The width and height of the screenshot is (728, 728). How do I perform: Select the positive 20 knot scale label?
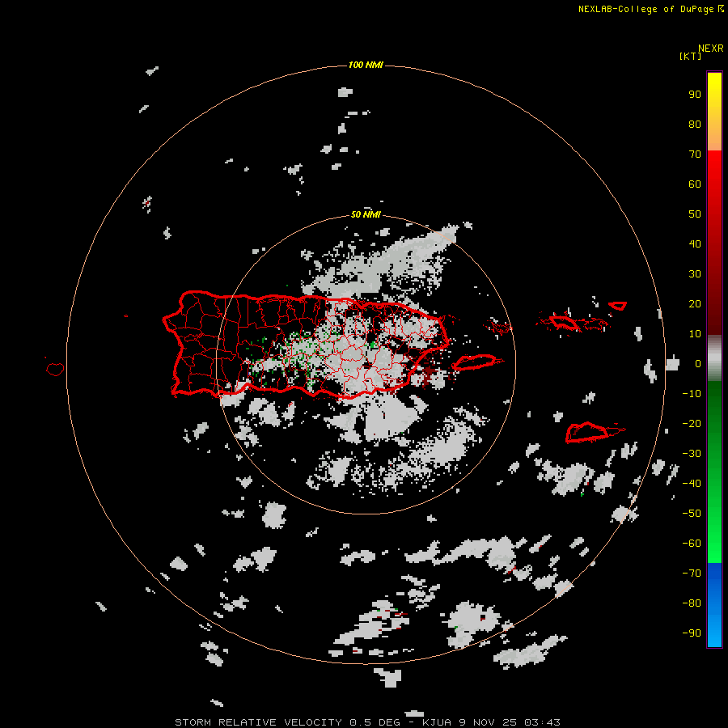695,303
